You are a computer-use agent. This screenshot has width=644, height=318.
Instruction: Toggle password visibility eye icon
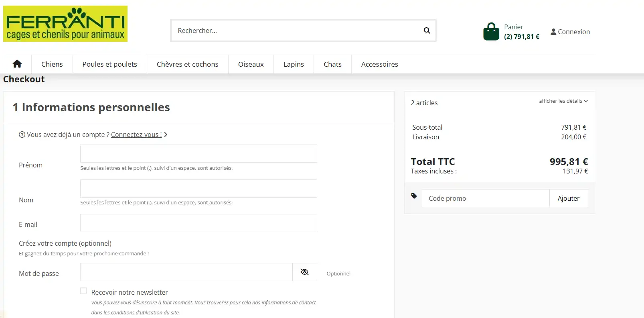tap(305, 272)
